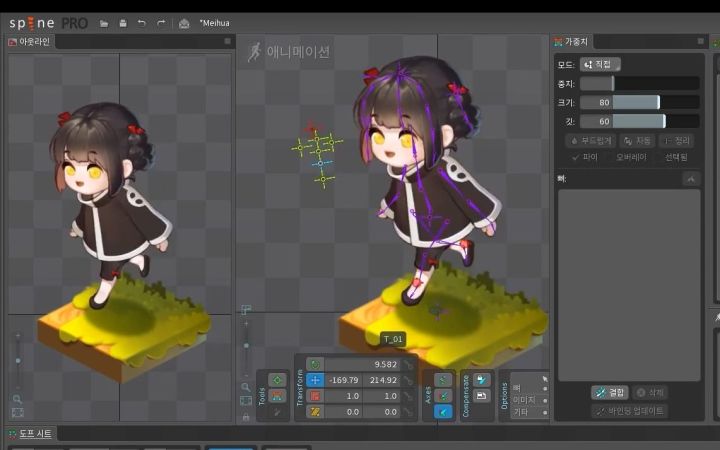The height and width of the screenshot is (450, 720).
Task: Switch to the 아웃라인 tab
Action: tap(29, 42)
